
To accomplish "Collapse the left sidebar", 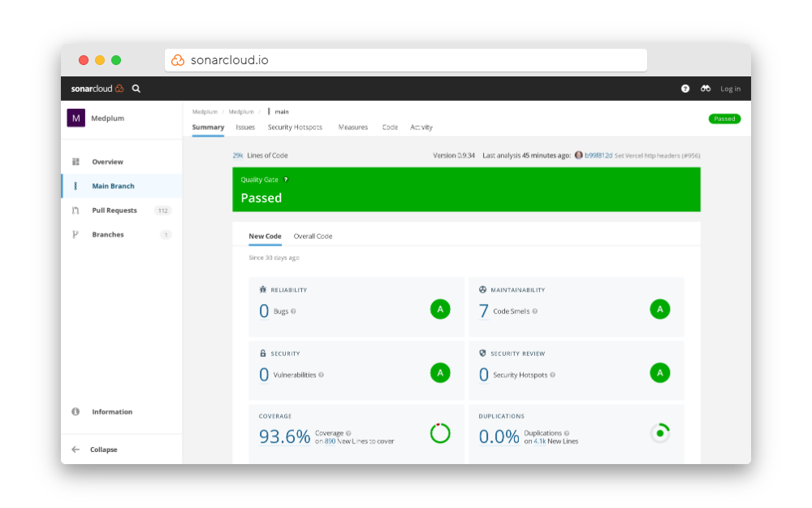I will (x=97, y=449).
